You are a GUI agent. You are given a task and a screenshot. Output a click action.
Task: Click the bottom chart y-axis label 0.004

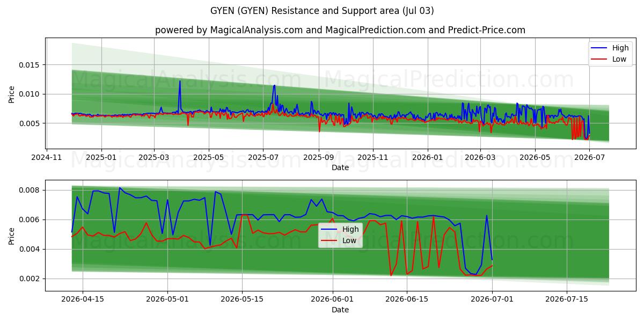(30, 249)
